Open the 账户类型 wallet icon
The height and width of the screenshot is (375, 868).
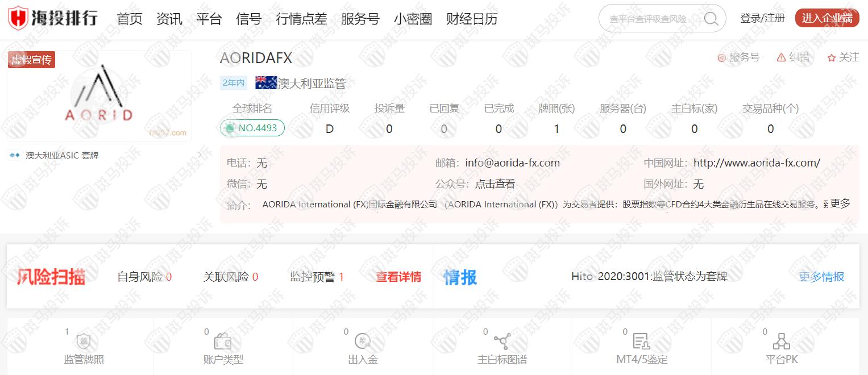tap(223, 341)
